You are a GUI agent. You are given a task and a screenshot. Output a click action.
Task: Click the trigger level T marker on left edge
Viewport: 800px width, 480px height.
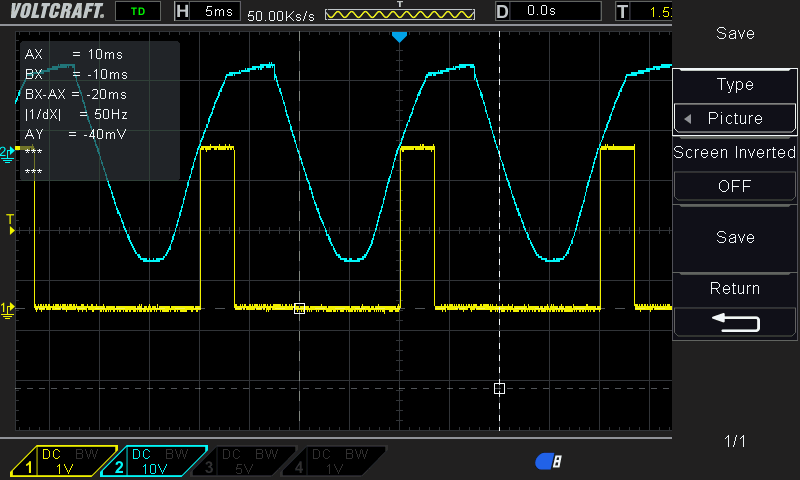(x=10, y=224)
